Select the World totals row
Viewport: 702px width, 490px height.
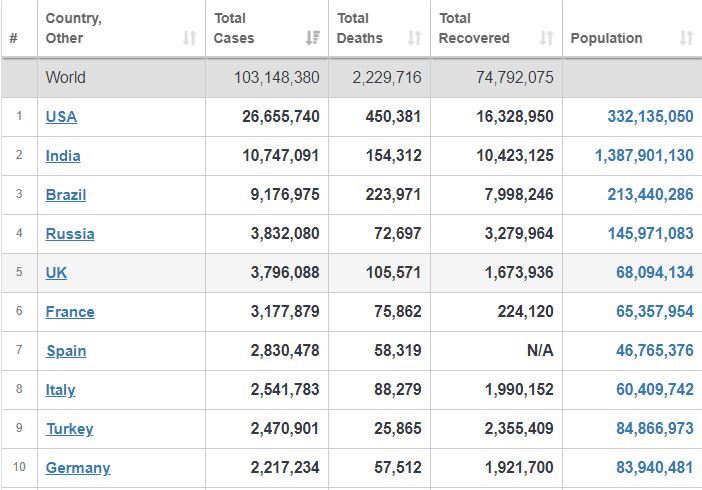click(x=351, y=77)
